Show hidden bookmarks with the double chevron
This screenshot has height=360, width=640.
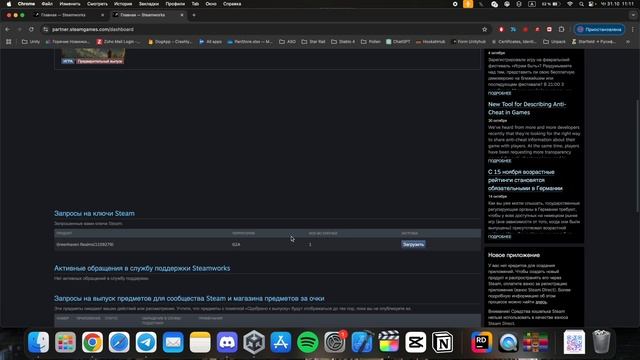[x=628, y=42]
